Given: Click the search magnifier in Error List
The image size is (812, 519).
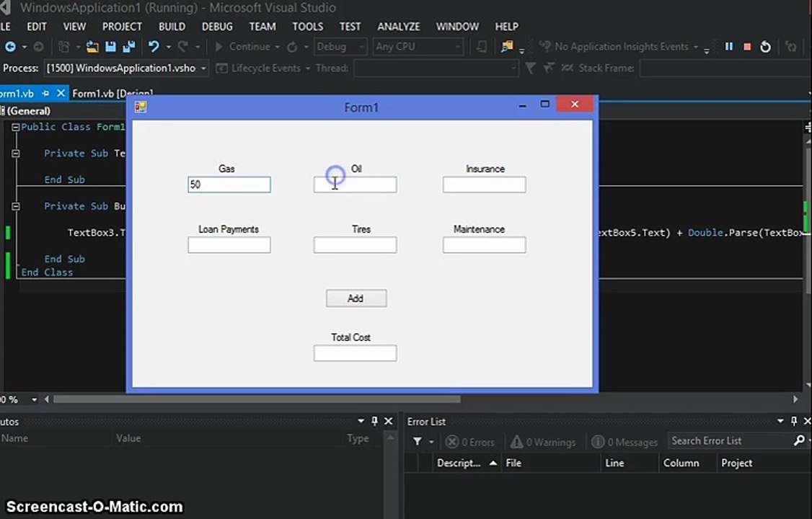Looking at the screenshot, I should (799, 440).
